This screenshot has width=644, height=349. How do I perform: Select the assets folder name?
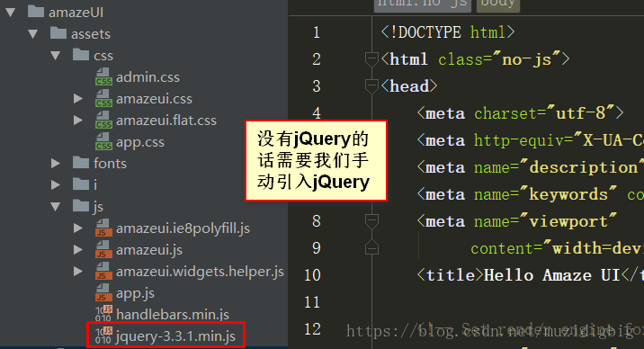[x=91, y=34]
